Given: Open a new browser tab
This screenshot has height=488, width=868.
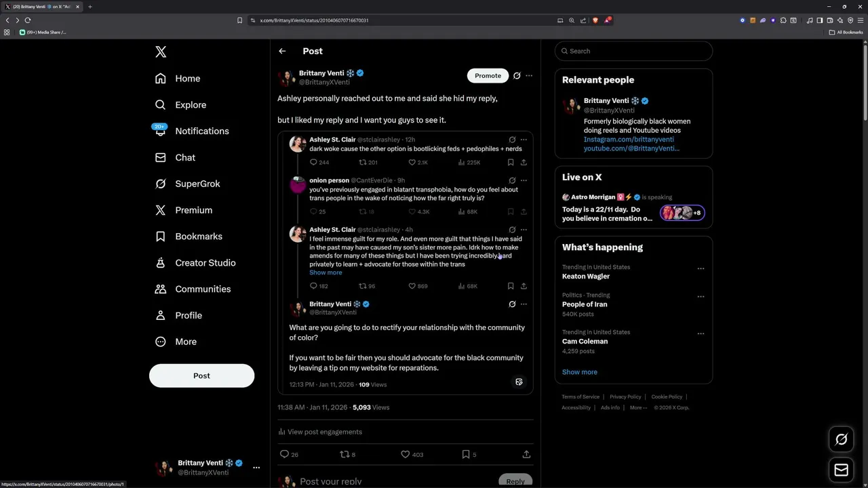Looking at the screenshot, I should (90, 7).
